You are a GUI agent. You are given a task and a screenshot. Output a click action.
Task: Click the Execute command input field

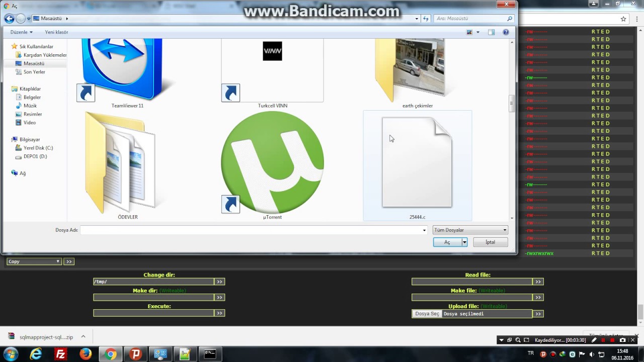[x=153, y=313]
